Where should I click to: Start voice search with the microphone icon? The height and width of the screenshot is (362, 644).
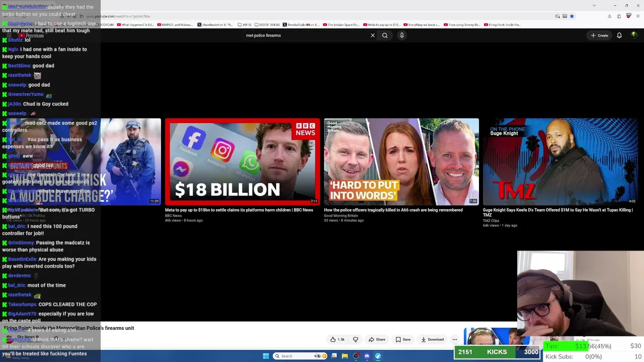402,35
